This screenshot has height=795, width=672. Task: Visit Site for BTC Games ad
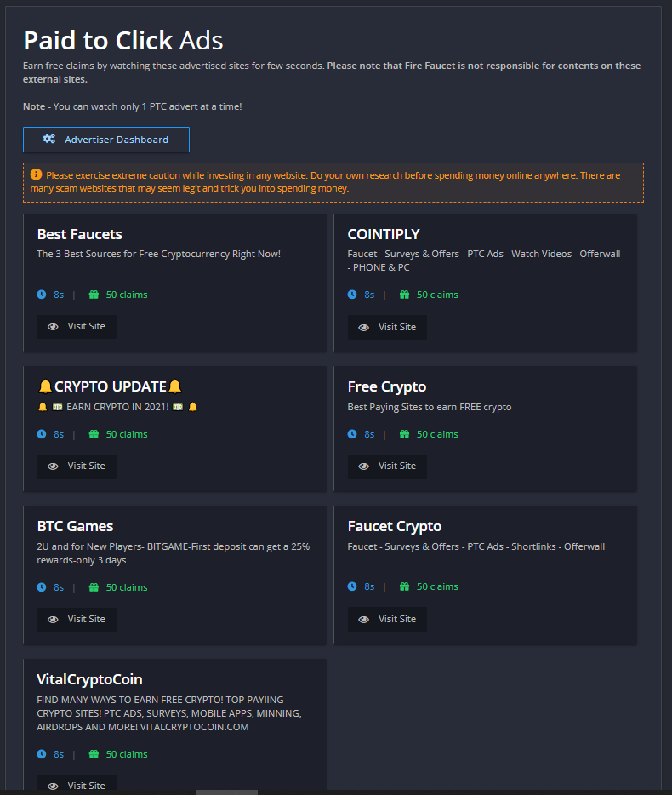(77, 619)
